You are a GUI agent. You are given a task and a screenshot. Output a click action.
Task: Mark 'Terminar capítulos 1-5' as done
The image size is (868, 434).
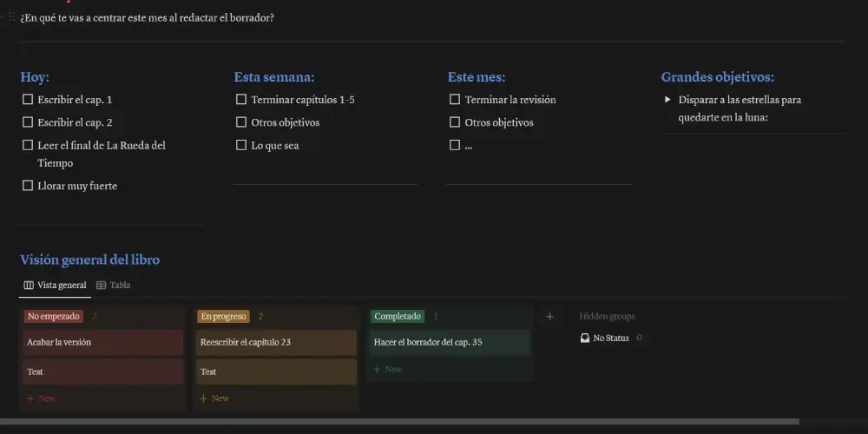(241, 100)
